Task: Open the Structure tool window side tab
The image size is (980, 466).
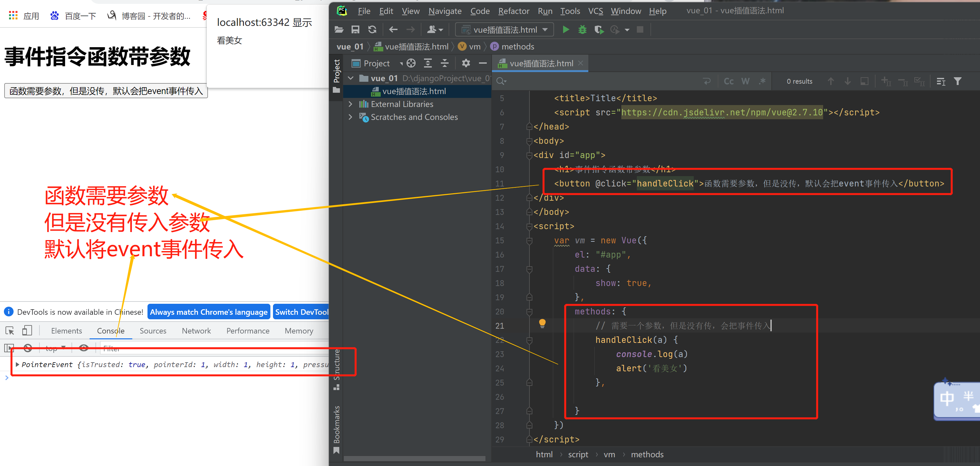Action: pyautogui.click(x=336, y=369)
